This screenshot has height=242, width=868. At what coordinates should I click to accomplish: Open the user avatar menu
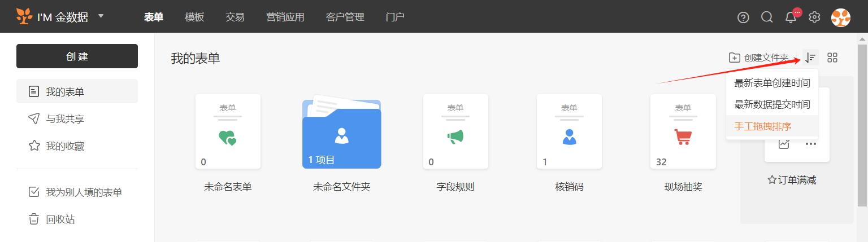[841, 17]
